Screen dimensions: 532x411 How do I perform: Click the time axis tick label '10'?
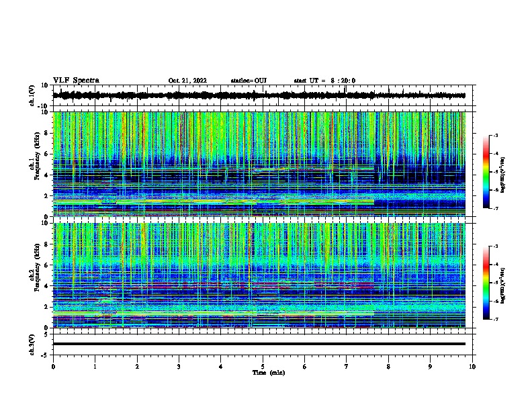click(472, 367)
